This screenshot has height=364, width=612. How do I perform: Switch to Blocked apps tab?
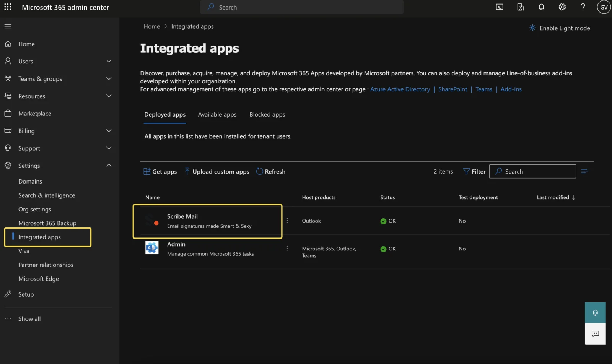coord(267,115)
